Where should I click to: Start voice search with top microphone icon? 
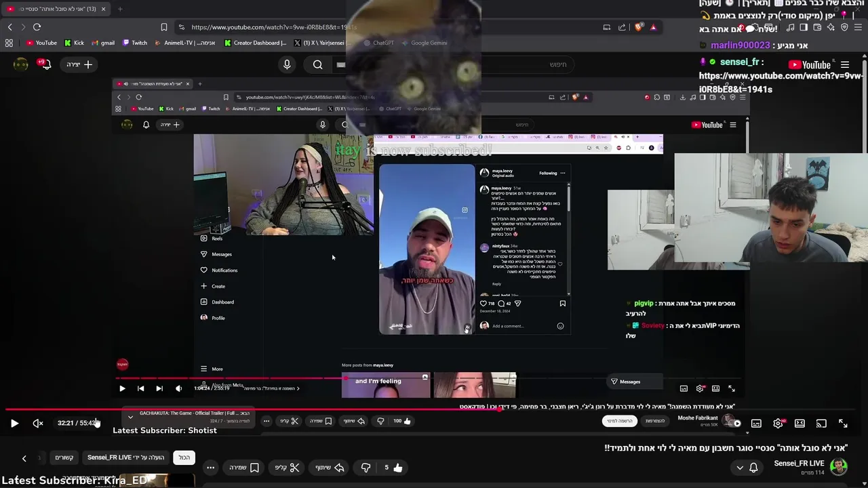click(287, 64)
